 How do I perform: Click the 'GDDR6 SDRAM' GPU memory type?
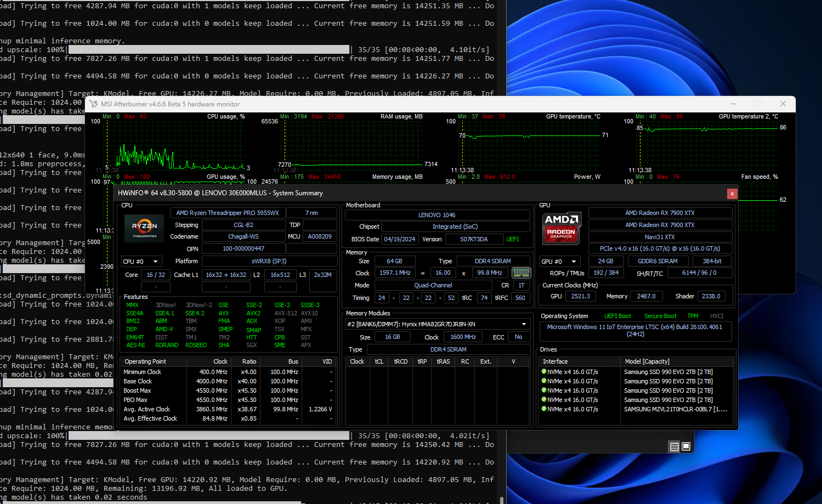pos(657,261)
